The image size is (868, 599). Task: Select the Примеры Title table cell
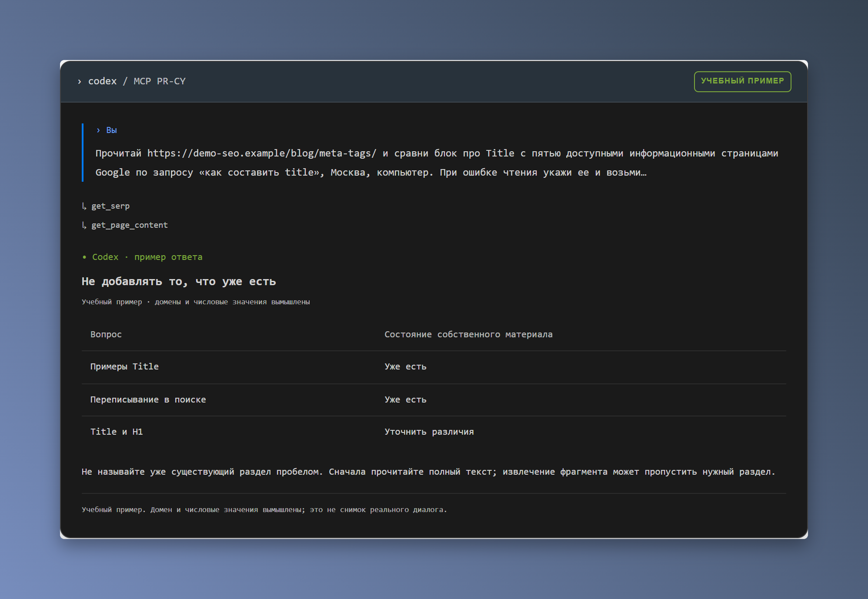[x=124, y=367]
